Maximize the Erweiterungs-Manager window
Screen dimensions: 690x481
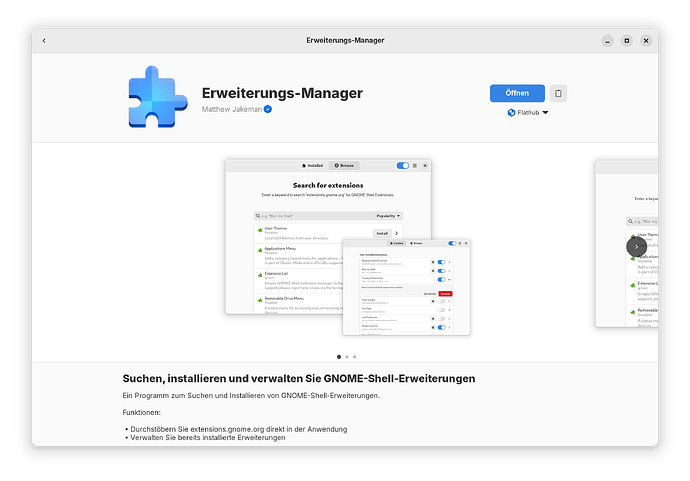[x=627, y=41]
